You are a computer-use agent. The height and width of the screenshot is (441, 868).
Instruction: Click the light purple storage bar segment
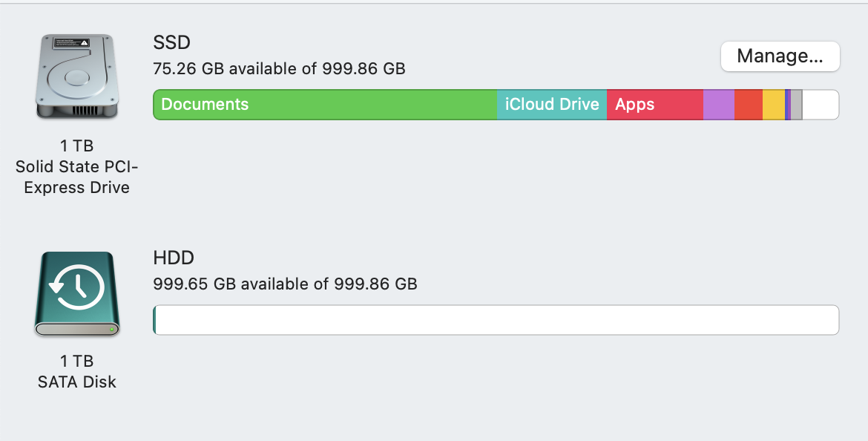click(x=718, y=105)
